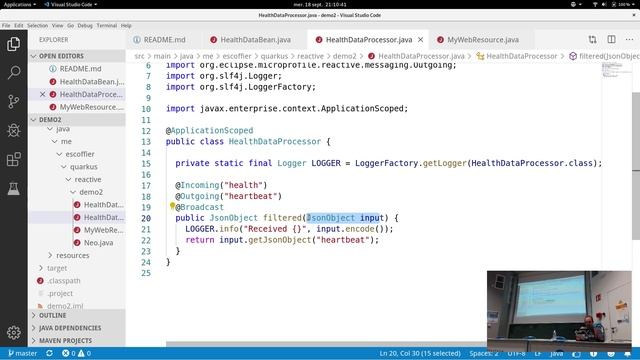The height and width of the screenshot is (360, 640).
Task: Expand the resources folder
Action: click(x=72, y=255)
